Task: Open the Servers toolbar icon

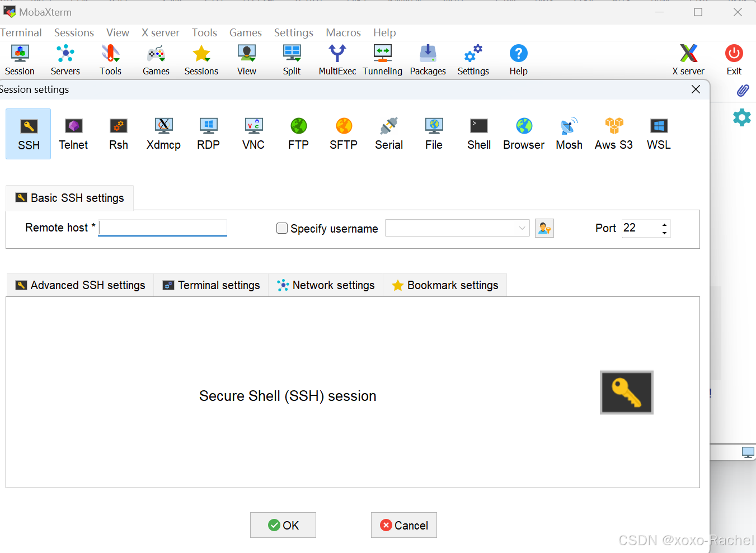Action: 65,60
